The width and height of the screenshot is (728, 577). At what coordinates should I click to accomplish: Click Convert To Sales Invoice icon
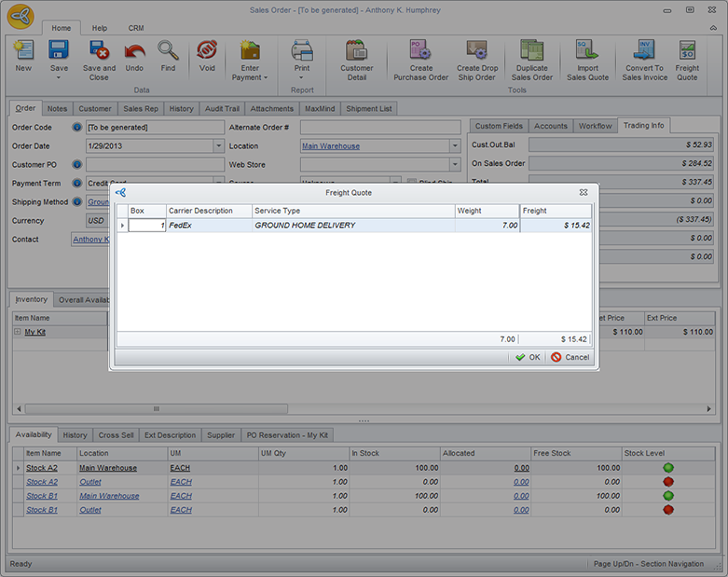tap(644, 51)
